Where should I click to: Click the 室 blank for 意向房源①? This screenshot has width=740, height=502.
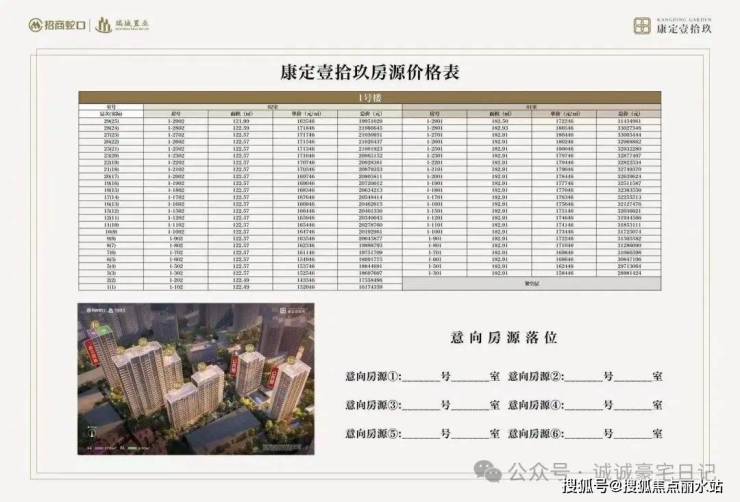(x=471, y=377)
